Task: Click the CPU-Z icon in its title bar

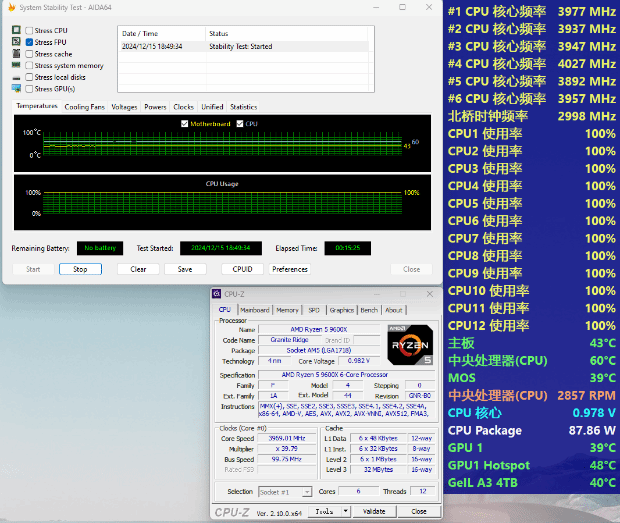Action: click(x=216, y=294)
